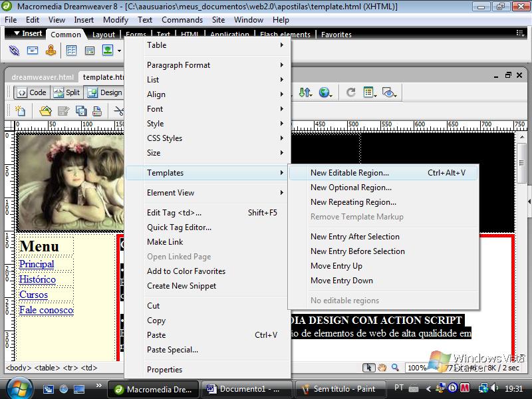Switch to the dreamweaver.html document tab
The width and height of the screenshot is (532, 399).
click(x=41, y=76)
